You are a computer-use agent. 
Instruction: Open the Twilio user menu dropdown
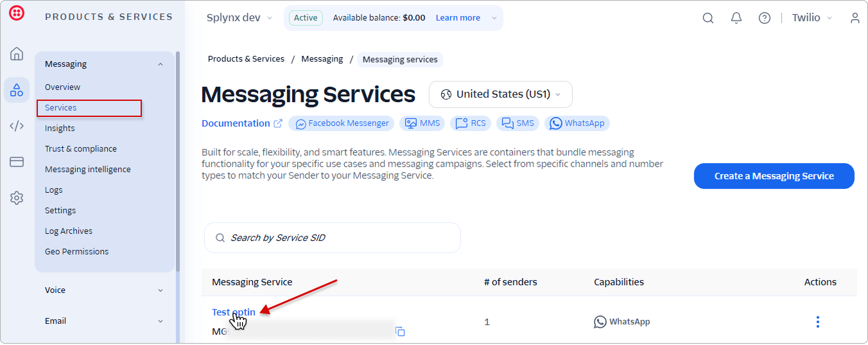tap(812, 18)
